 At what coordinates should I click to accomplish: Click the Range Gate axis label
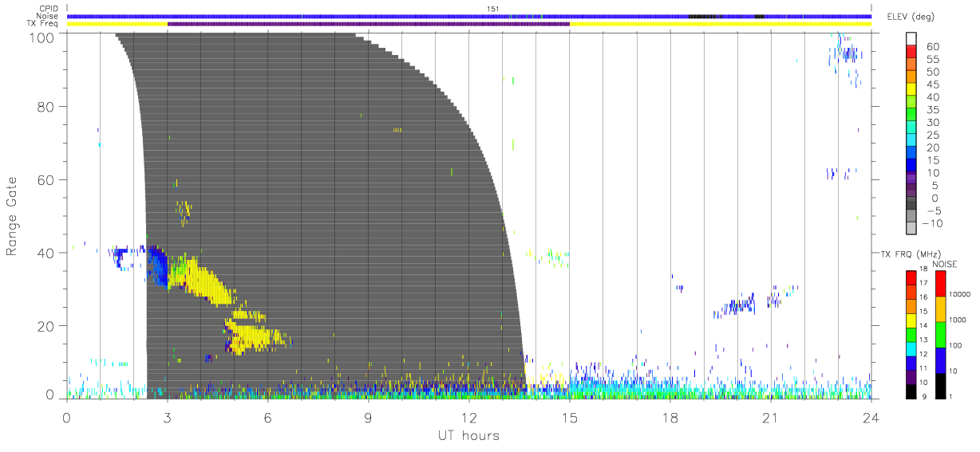(12, 217)
